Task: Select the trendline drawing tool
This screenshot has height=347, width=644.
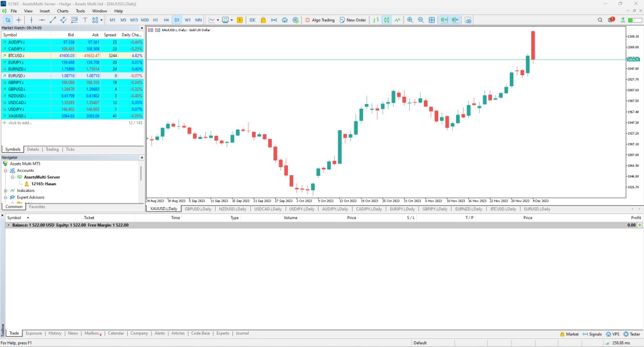Action: 53,20
